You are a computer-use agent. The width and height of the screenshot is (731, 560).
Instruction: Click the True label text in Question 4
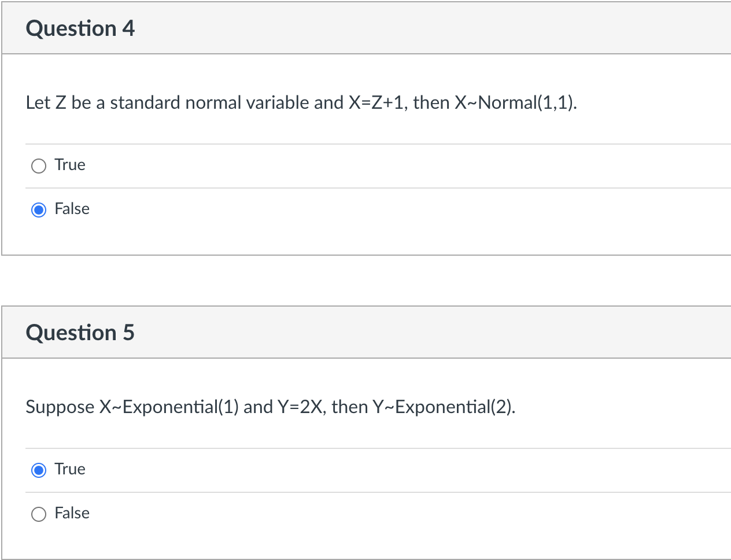[69, 165]
